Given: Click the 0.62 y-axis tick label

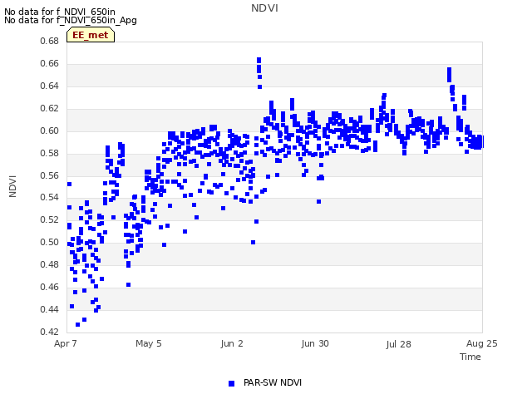Looking at the screenshot, I should [x=49, y=108].
